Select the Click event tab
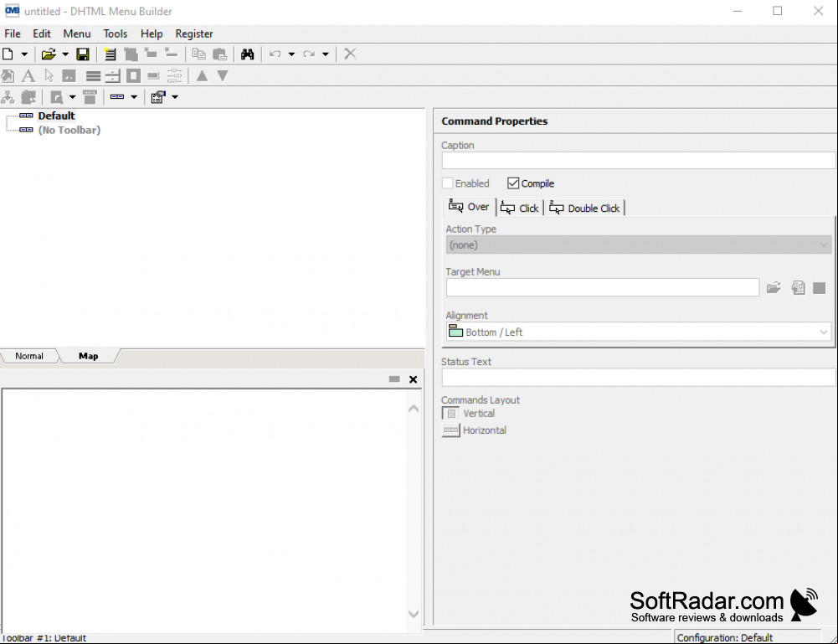 (x=520, y=208)
